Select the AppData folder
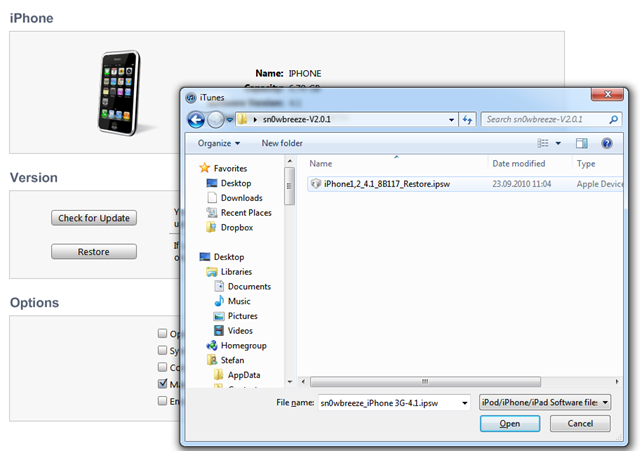Viewport: 640px width, 451px height. click(244, 375)
